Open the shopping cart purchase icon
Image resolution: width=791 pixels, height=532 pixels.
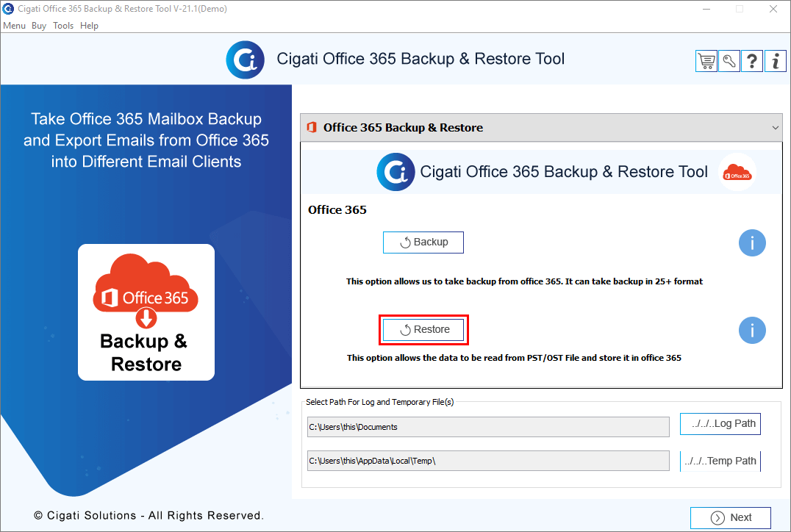pyautogui.click(x=706, y=62)
